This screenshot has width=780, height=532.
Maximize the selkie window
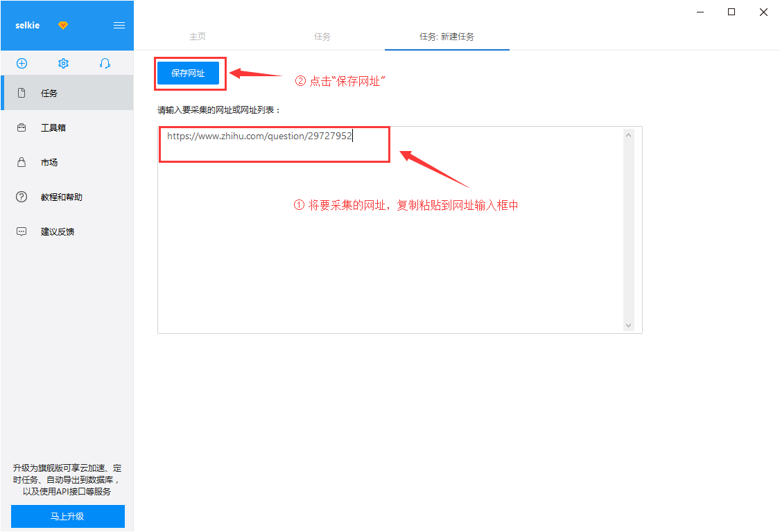pyautogui.click(x=731, y=12)
